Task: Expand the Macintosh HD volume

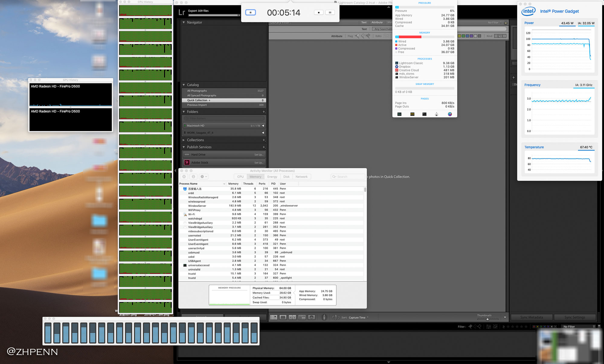Action: coord(263,126)
